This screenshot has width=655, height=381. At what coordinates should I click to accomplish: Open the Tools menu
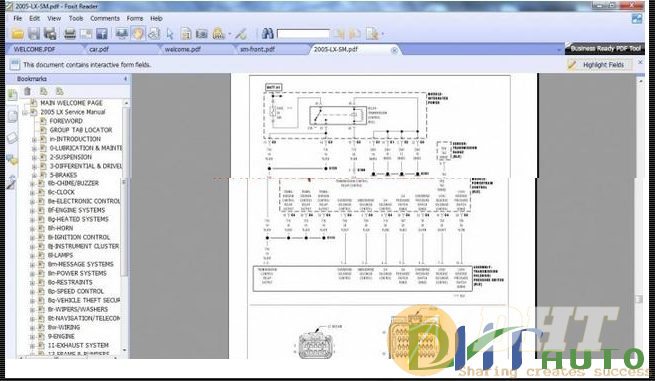[x=76, y=18]
